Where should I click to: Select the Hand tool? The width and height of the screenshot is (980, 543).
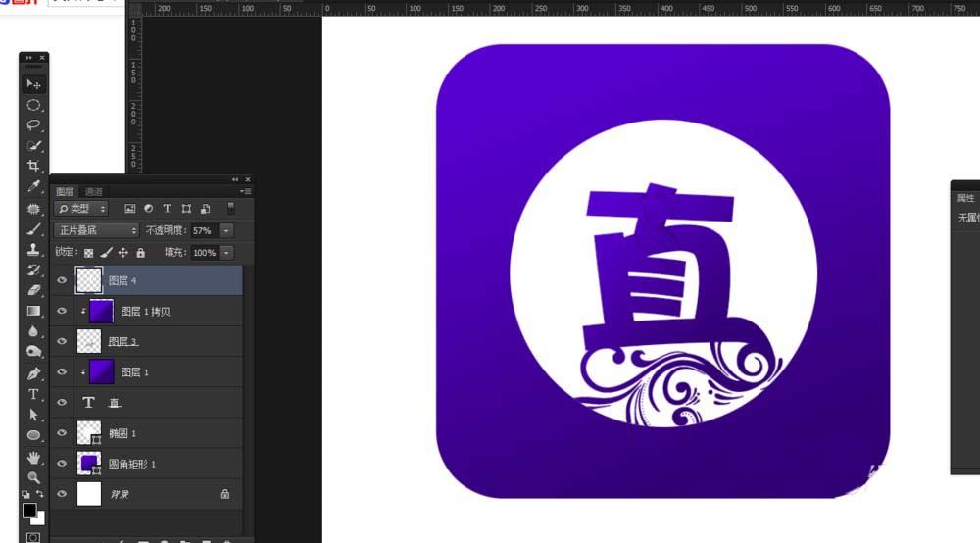[33, 458]
